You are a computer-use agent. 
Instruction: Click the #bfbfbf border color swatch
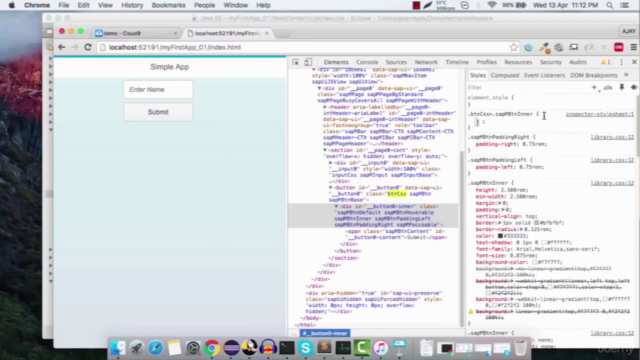(537, 223)
